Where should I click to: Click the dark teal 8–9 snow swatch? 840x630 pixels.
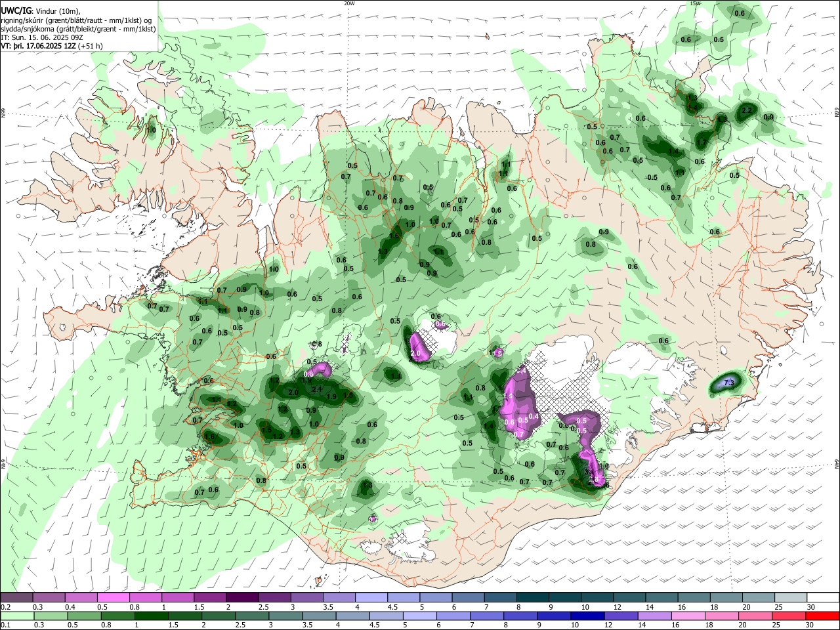coord(533,598)
